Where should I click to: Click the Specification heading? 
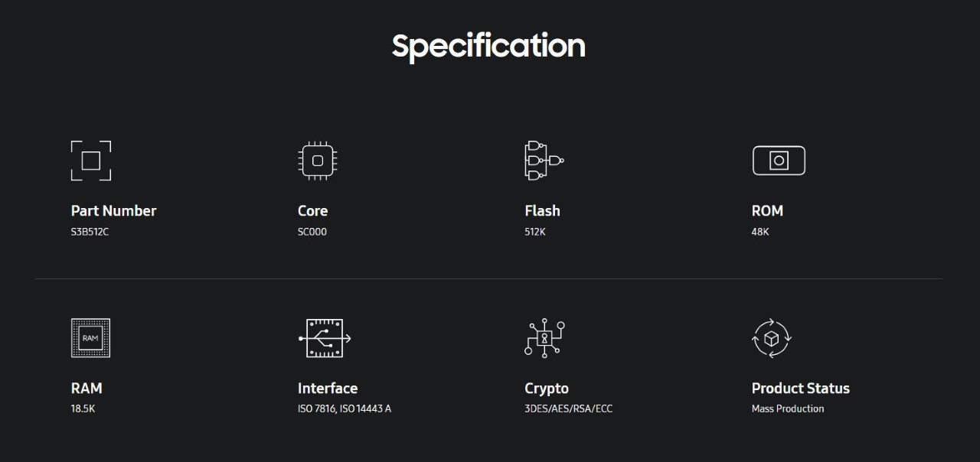(488, 46)
